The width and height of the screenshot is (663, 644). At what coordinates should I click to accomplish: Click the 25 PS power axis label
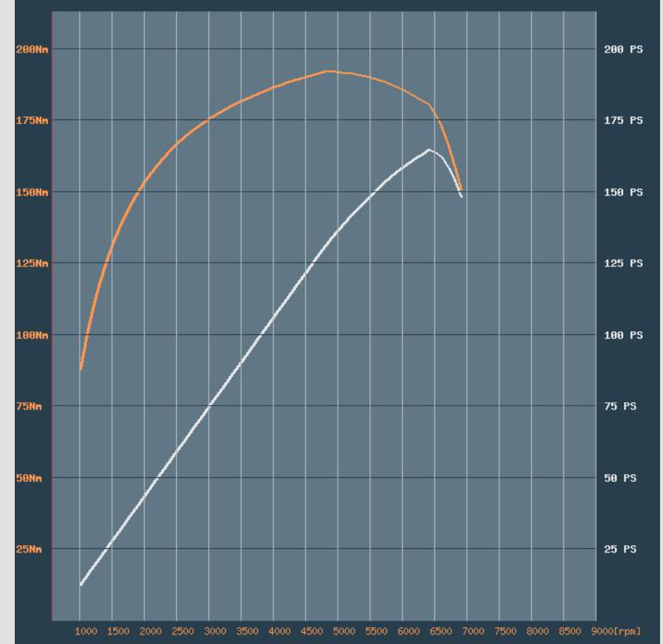click(x=620, y=550)
